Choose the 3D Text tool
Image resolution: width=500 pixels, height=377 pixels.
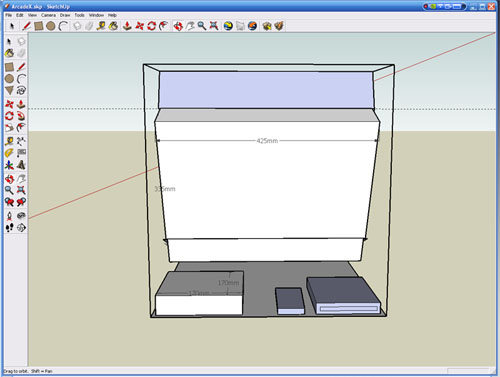21,165
